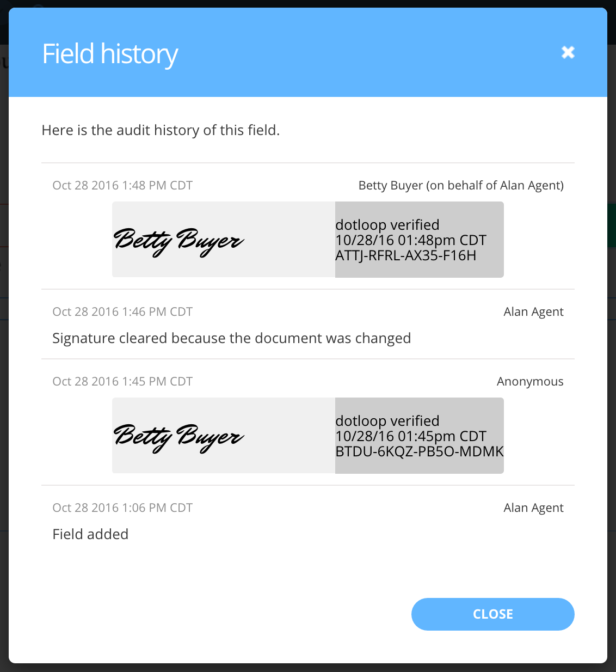Select the top Betty Buyer signature image

[x=180, y=240]
